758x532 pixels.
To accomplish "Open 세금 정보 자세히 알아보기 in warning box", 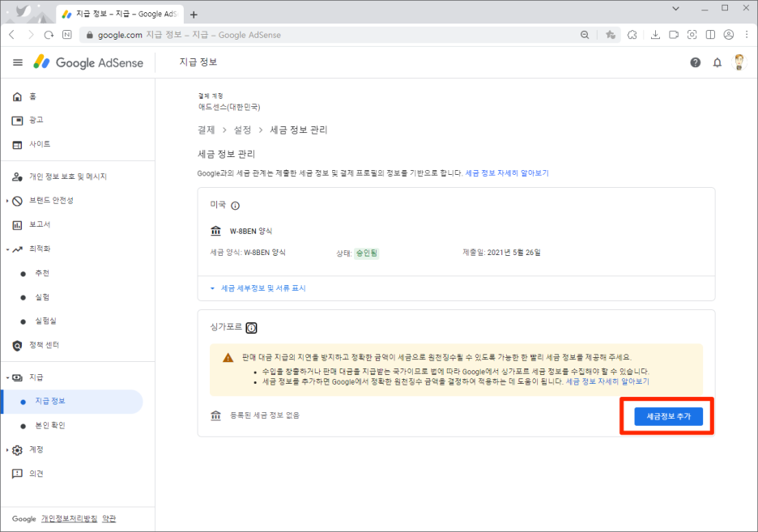I will pyautogui.click(x=607, y=381).
